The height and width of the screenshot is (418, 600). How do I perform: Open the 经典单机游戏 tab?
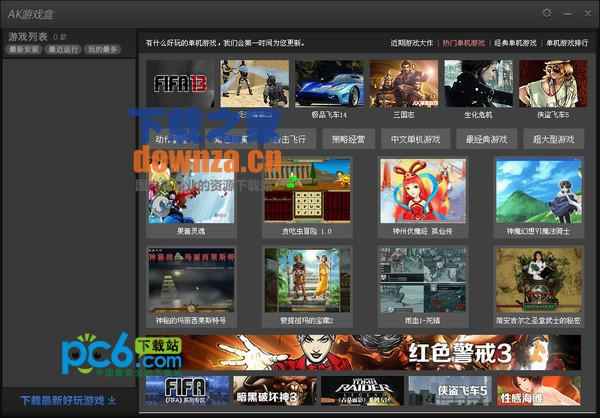[515, 43]
